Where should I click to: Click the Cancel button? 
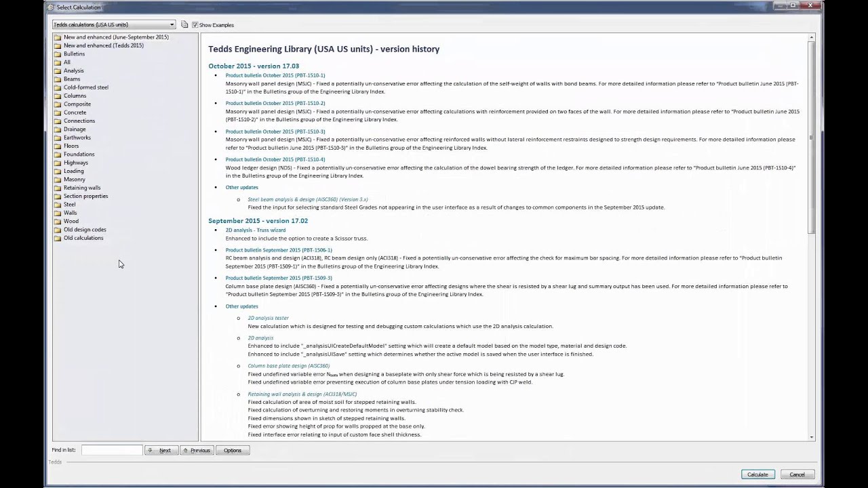point(797,474)
